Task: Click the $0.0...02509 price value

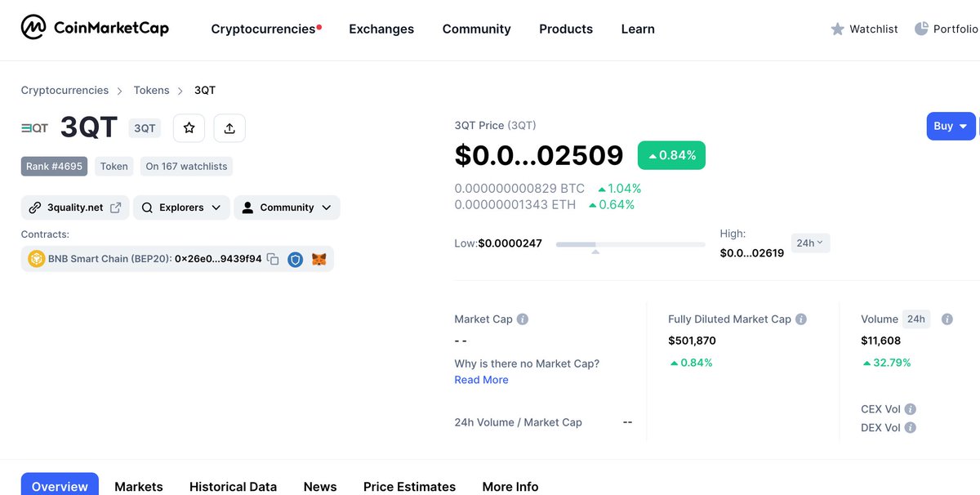Action: (x=539, y=155)
